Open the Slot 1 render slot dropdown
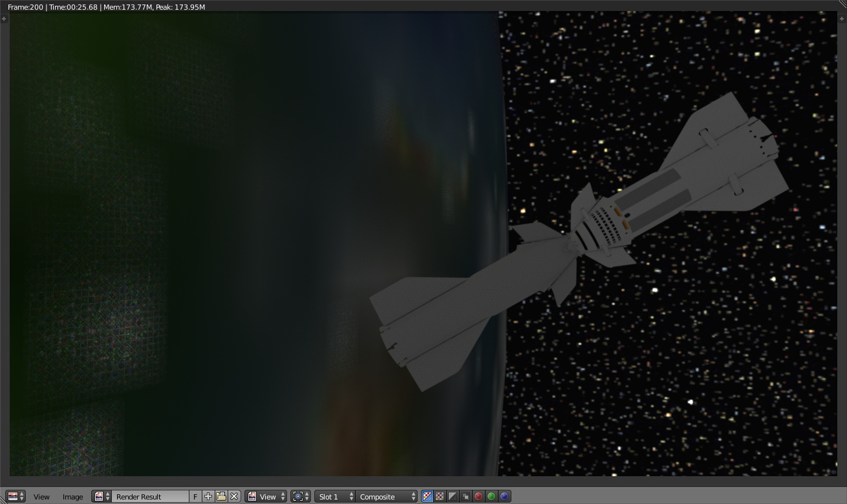The image size is (847, 504). click(335, 496)
